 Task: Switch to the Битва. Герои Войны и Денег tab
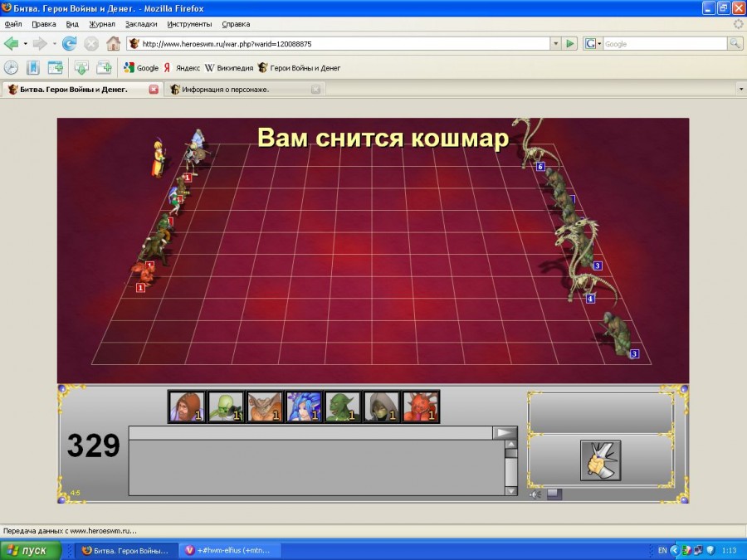point(81,89)
